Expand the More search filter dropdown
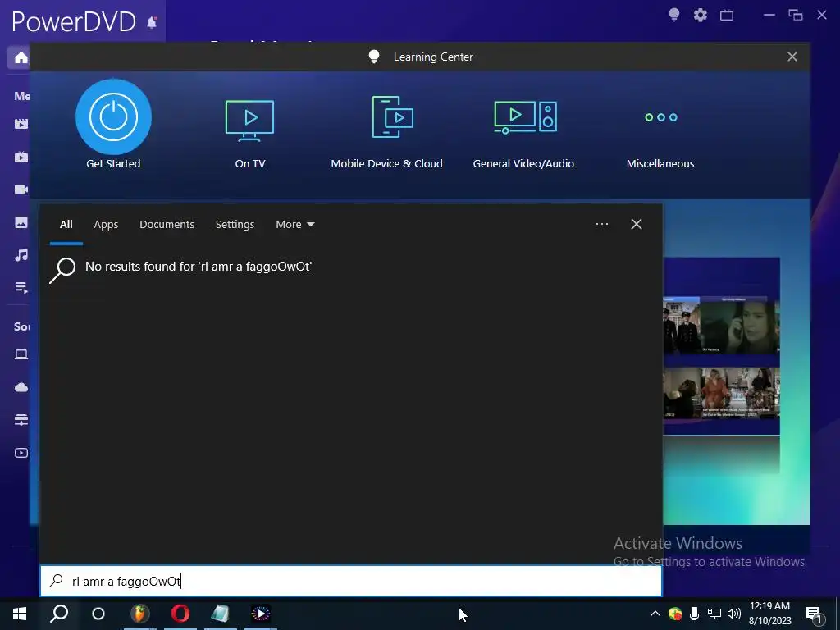The width and height of the screenshot is (840, 630). (x=294, y=225)
